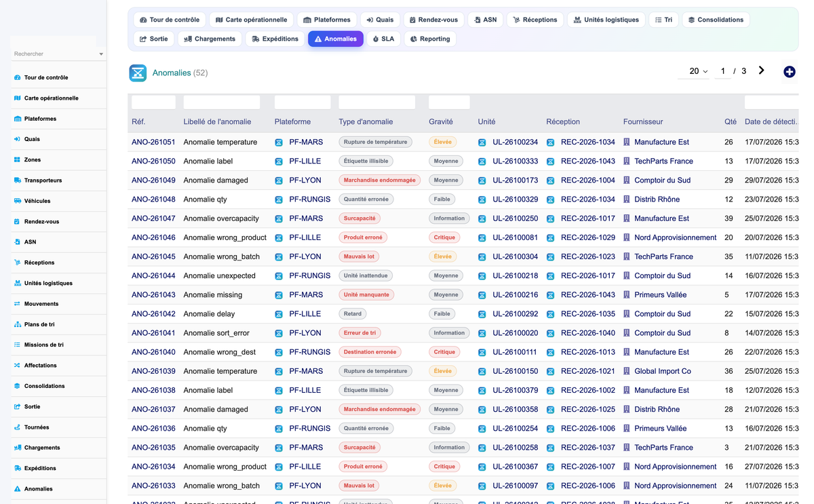Screen dimensions: 814x504
Task: Open supplier Distrib Rhône in ANO-261048 row
Action: pyautogui.click(x=657, y=199)
